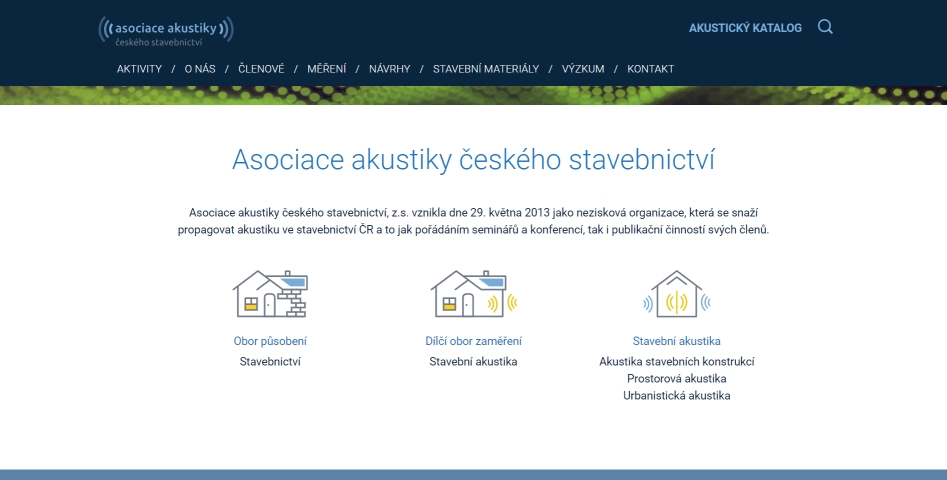
Task: Click the asociace akustiky site logo
Action: [166, 31]
